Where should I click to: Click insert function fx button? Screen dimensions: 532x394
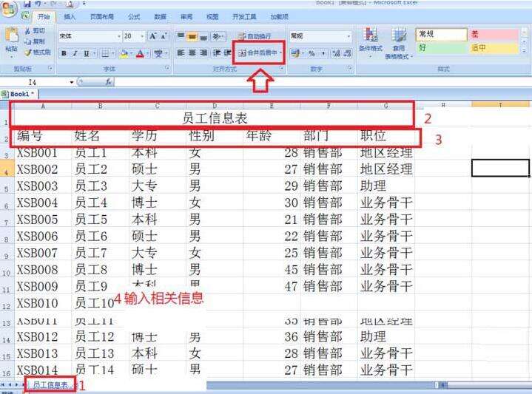[x=109, y=82]
